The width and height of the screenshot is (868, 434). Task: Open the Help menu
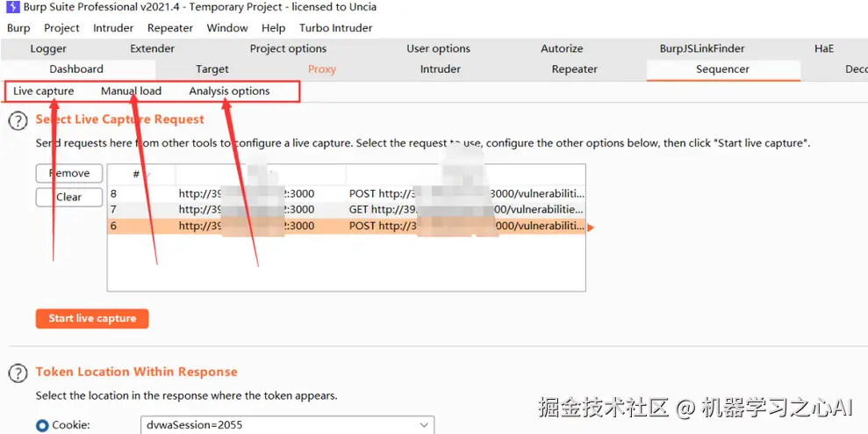point(274,28)
